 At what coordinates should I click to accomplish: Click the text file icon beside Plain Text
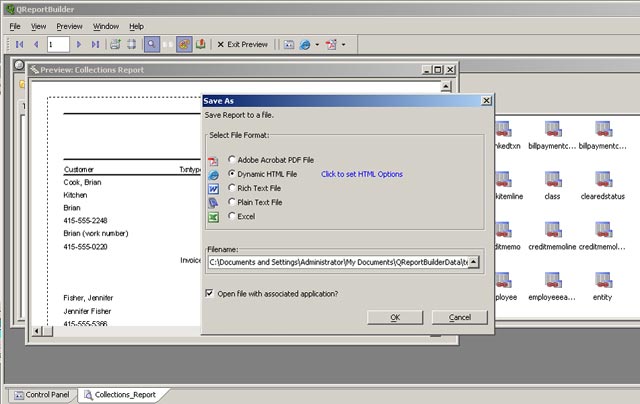click(x=213, y=203)
